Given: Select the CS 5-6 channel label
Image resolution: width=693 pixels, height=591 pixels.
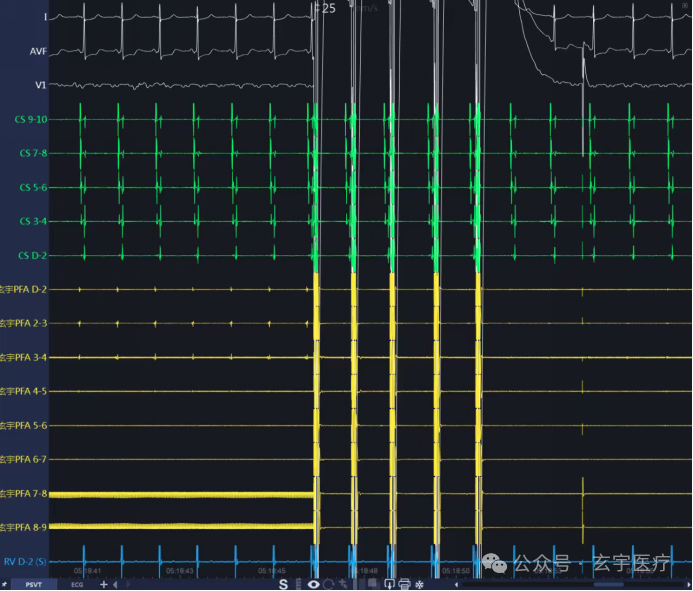Looking at the screenshot, I should [33, 187].
